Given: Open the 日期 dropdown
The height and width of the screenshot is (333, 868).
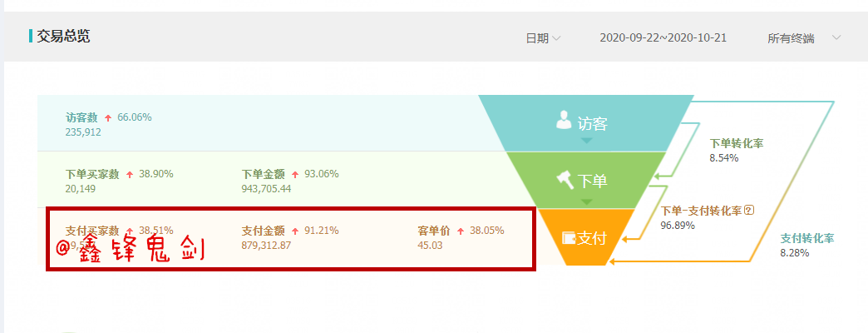Looking at the screenshot, I should [x=542, y=38].
